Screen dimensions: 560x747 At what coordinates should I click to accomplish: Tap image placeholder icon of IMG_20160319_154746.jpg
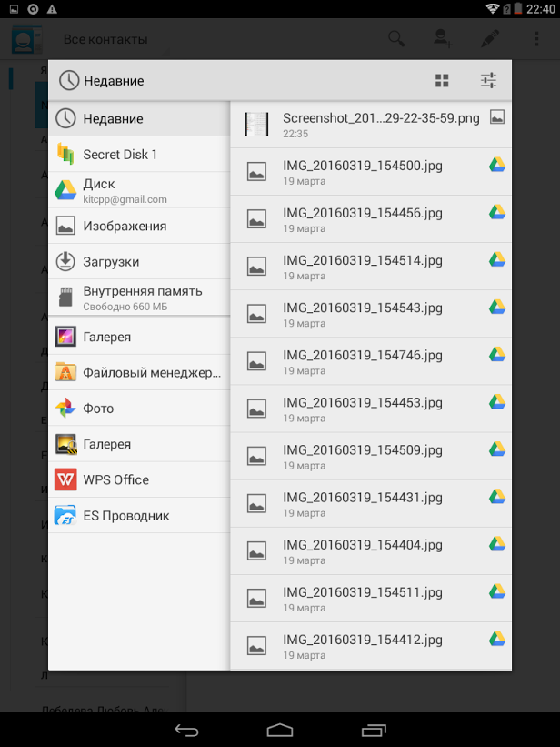256,361
